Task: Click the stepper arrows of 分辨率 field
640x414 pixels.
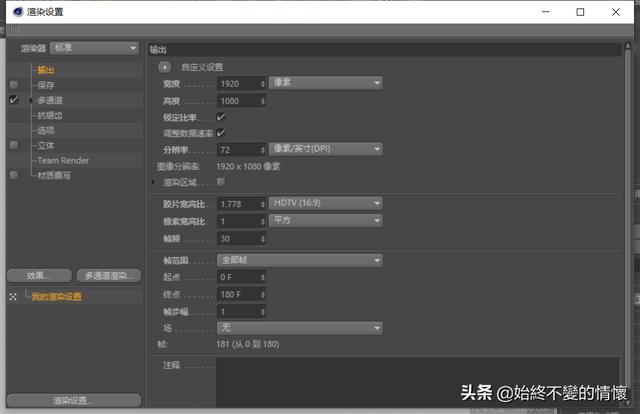Action: click(x=263, y=150)
